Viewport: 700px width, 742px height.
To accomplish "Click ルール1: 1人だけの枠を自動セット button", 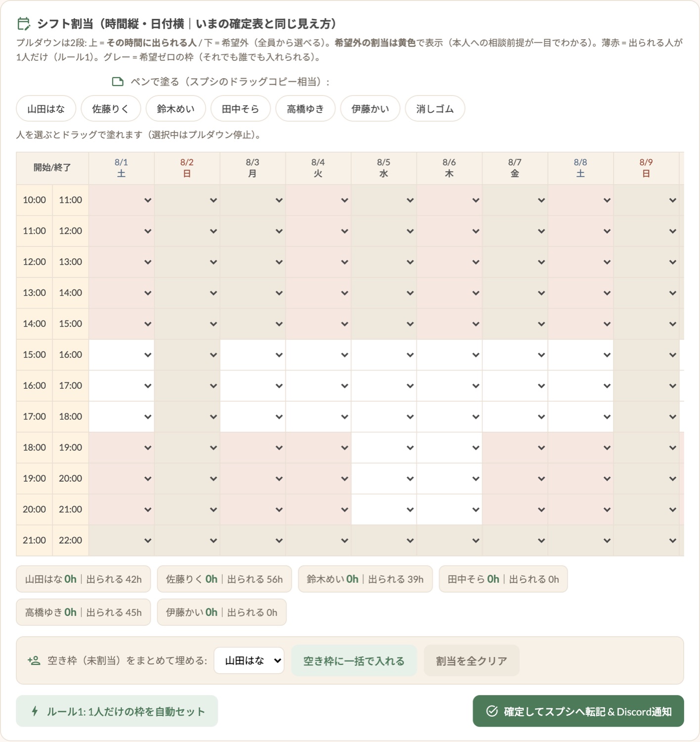I will [117, 711].
